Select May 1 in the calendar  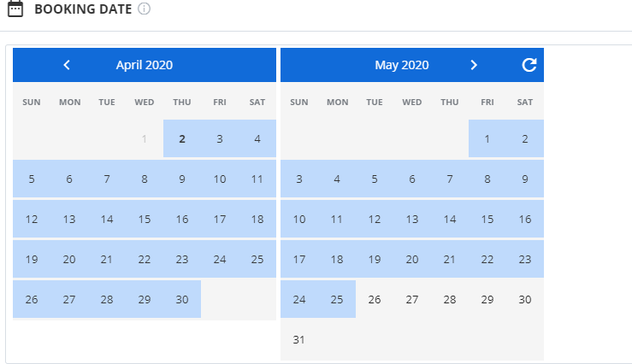point(487,139)
